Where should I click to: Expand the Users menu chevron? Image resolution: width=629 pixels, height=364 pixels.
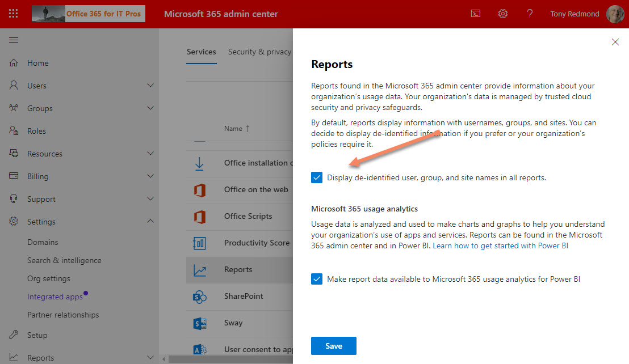[x=150, y=85]
